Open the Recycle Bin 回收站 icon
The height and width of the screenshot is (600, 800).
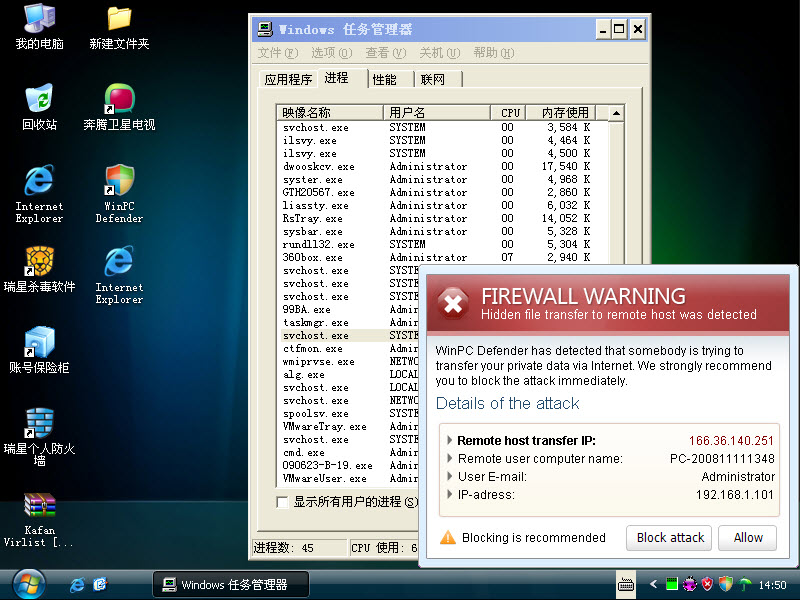39,107
